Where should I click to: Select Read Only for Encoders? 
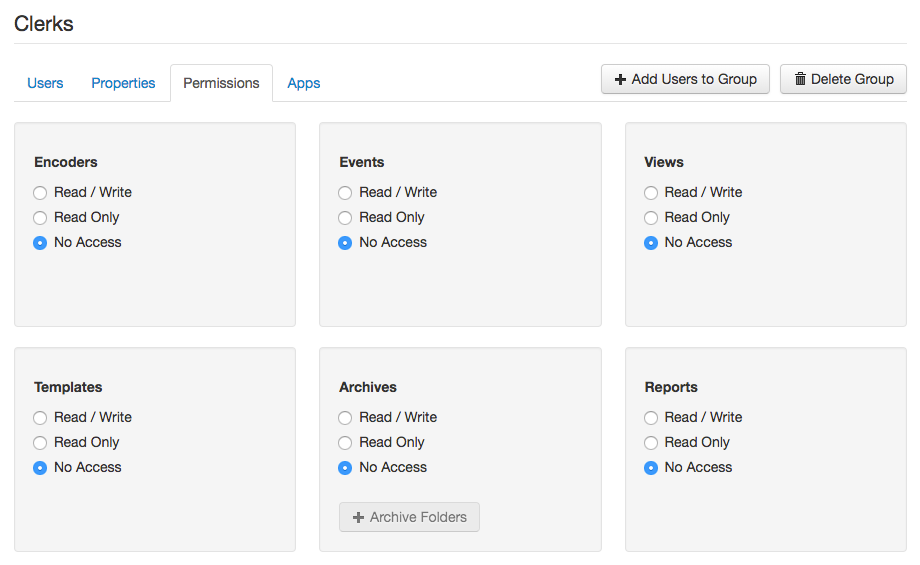[40, 218]
